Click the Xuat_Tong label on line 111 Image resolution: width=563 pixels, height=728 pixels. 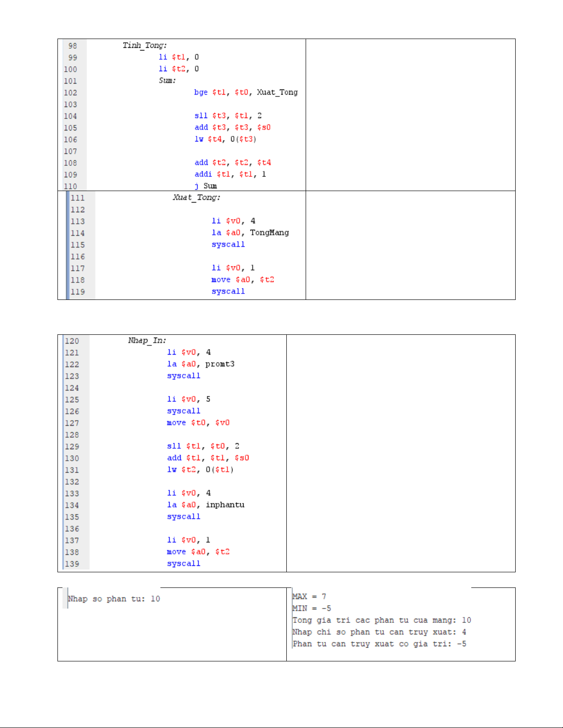pos(196,198)
